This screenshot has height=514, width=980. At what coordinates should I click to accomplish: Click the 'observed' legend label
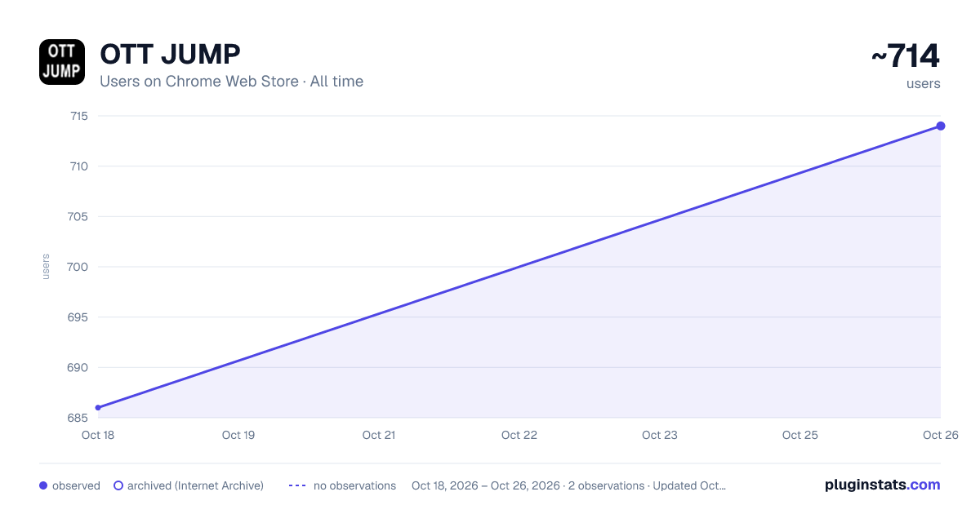click(76, 485)
